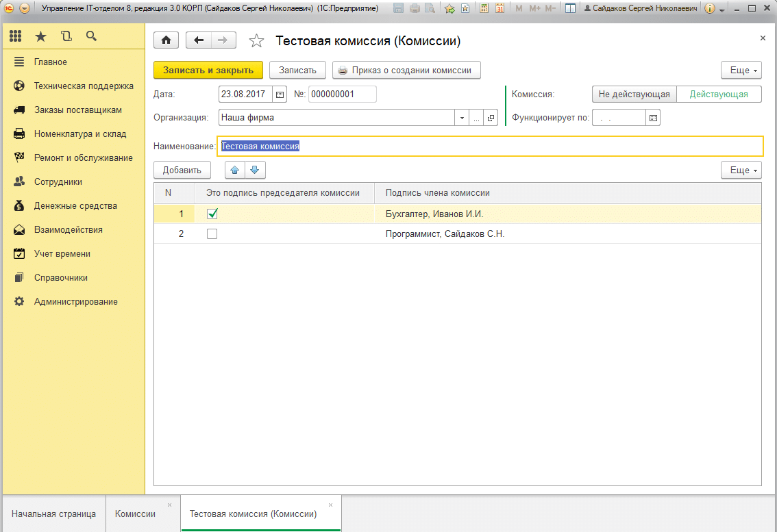This screenshot has width=777, height=532.
Task: Close the Тестовая комиссия (Комиссии) bottom tab
Action: pos(330,505)
